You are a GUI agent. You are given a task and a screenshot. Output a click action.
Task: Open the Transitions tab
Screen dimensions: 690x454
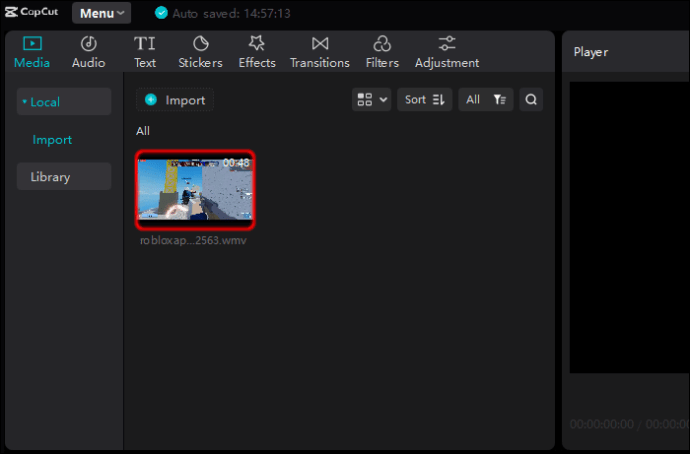pyautogui.click(x=320, y=52)
